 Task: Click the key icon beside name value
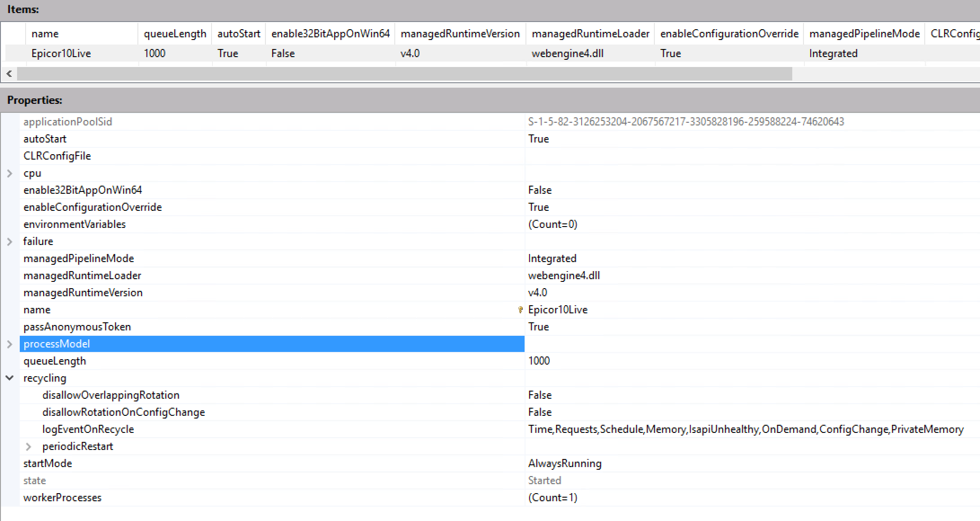click(520, 310)
